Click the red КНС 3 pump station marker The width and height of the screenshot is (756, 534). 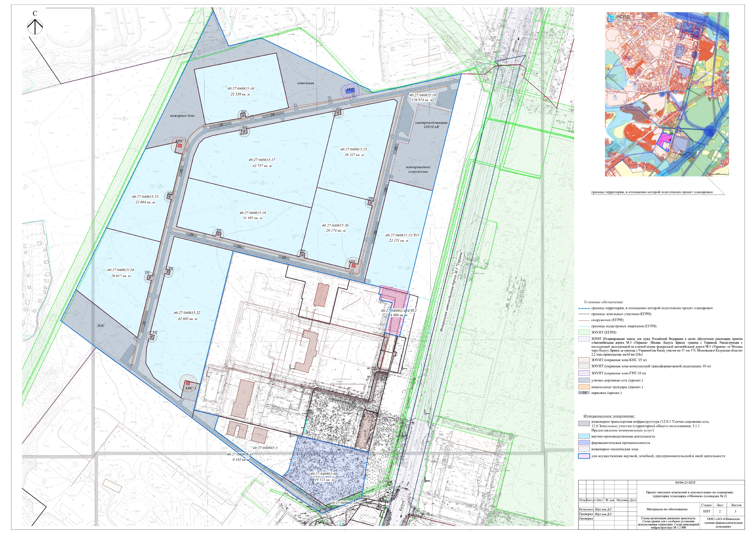point(188,383)
